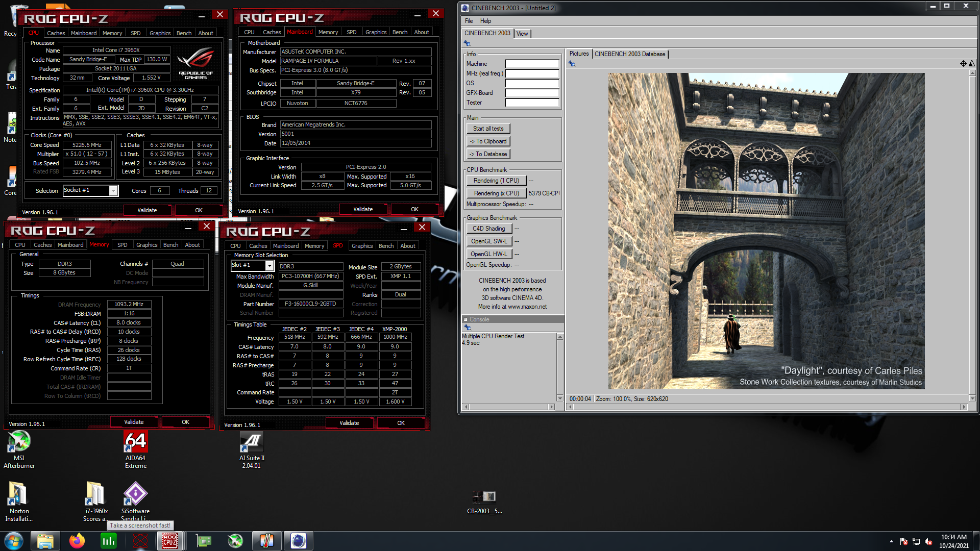Click the To Clipboard button
This screenshot has width=980, height=551.
coord(488,141)
